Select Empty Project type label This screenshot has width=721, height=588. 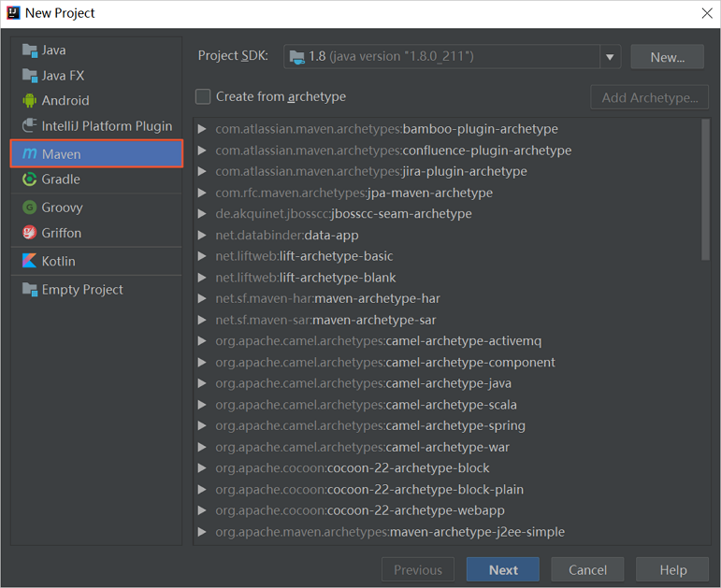[82, 290]
